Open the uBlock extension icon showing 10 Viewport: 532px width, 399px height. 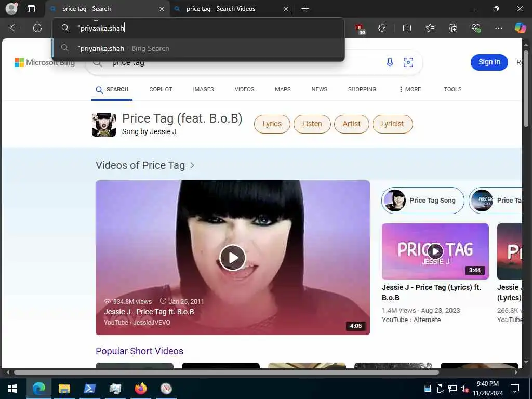click(x=360, y=29)
